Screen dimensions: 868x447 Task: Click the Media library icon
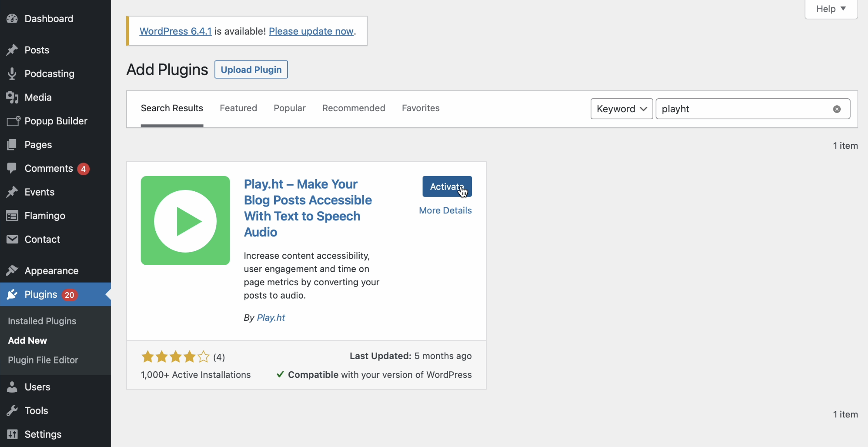pyautogui.click(x=12, y=97)
